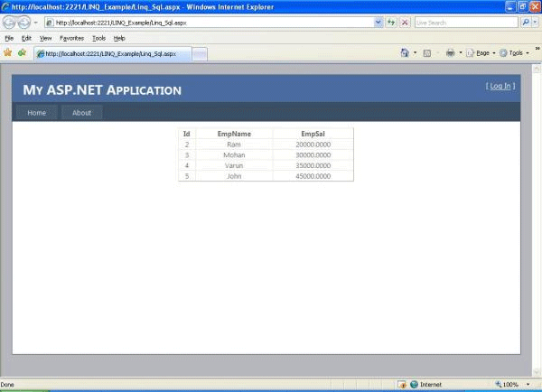Click the Varun name cell
Image resolution: width=542 pixels, height=392 pixels.
[x=234, y=165]
